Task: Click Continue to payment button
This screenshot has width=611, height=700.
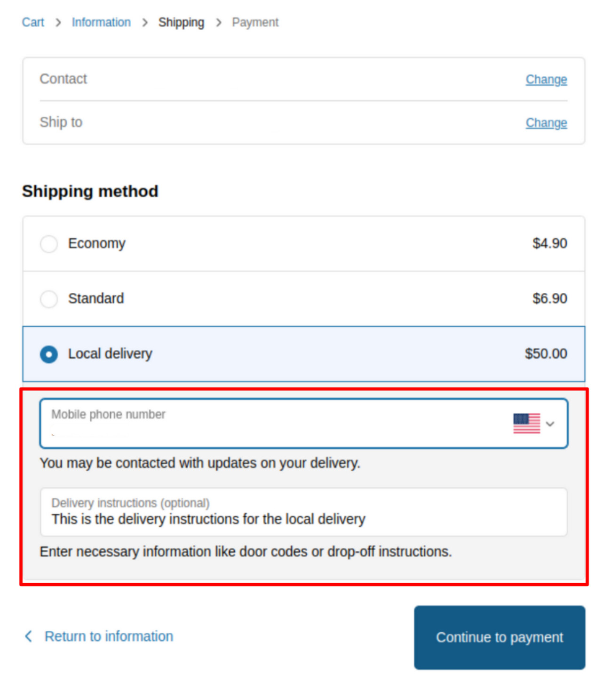Action: coord(500,637)
